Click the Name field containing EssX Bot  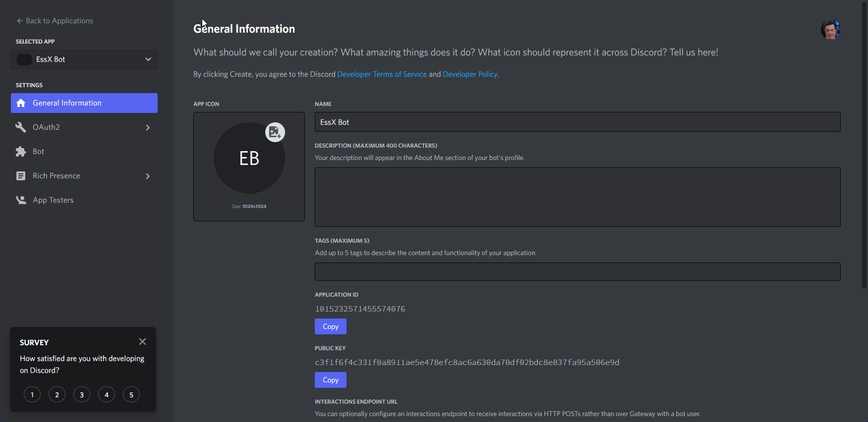click(x=578, y=122)
